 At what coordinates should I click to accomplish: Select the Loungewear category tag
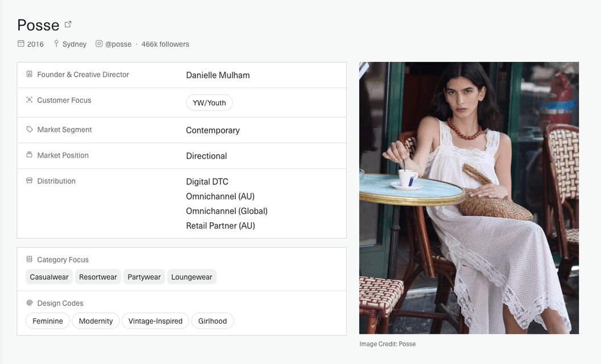pyautogui.click(x=192, y=277)
